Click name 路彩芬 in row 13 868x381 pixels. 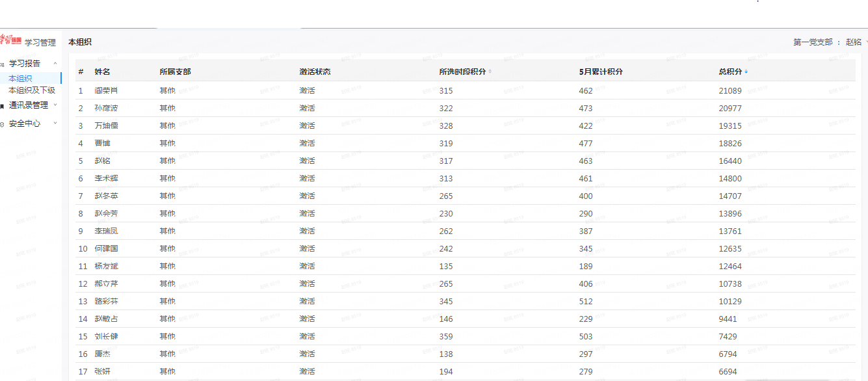coord(107,301)
